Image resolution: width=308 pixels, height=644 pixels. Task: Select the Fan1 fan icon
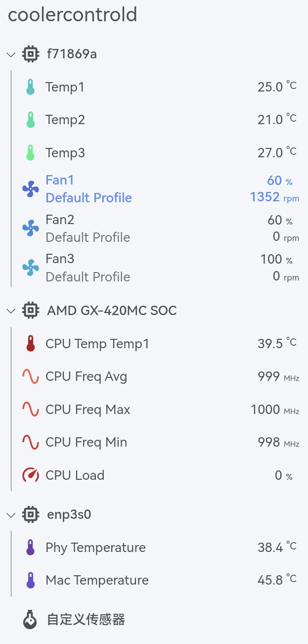pos(31,188)
